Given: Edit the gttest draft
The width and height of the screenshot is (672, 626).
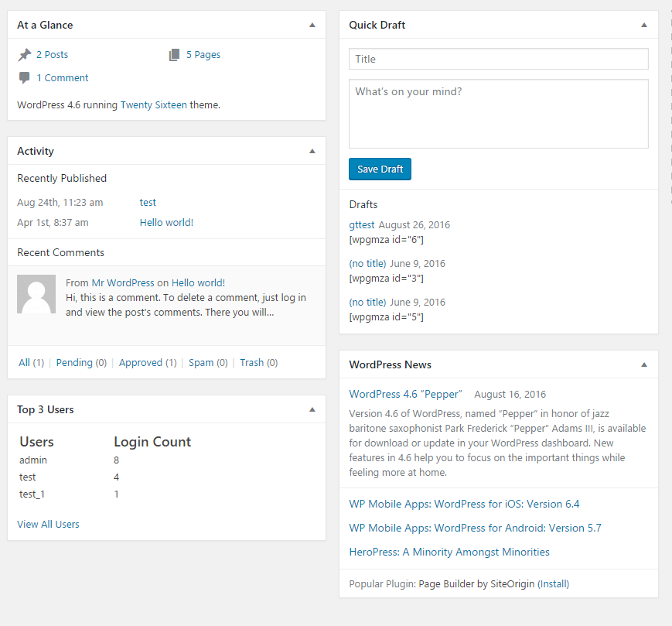Looking at the screenshot, I should click(x=361, y=224).
